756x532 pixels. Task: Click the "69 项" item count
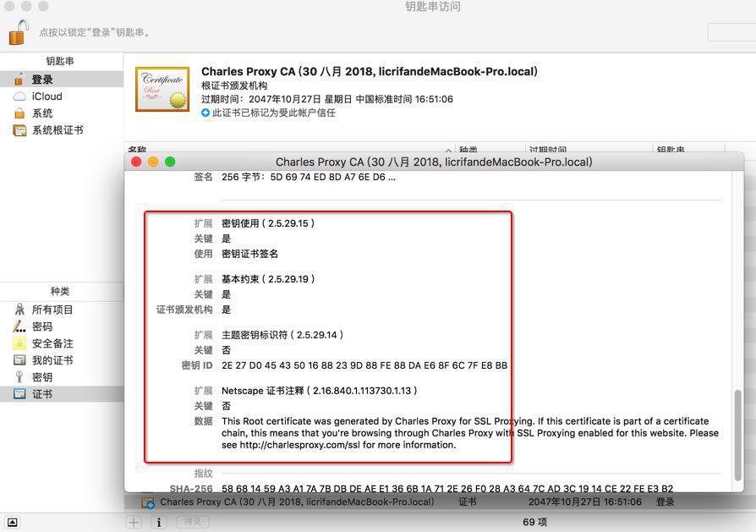click(x=534, y=522)
